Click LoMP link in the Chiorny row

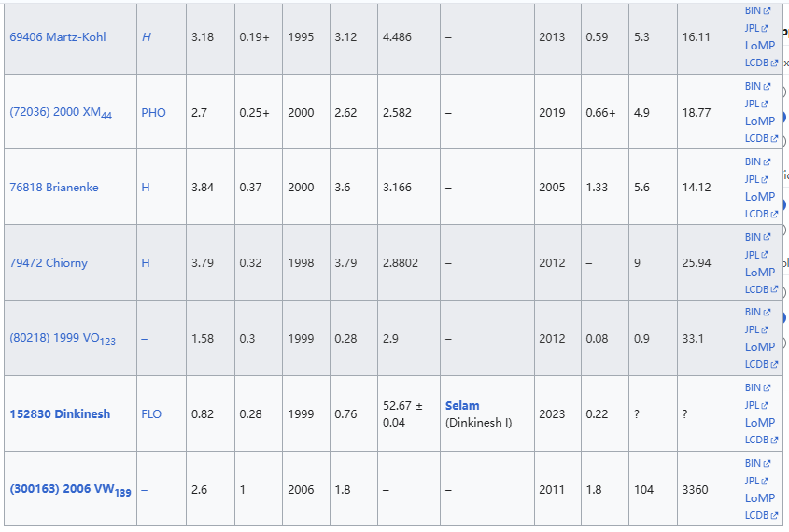pos(760,273)
